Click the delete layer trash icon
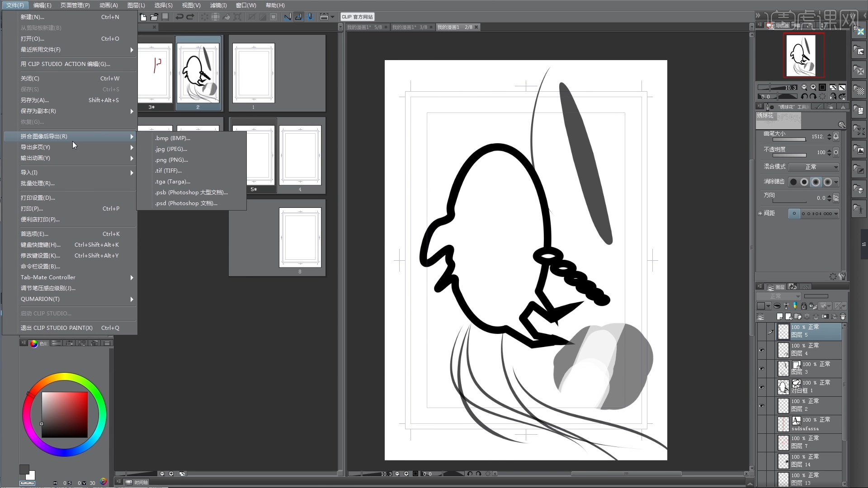 click(x=843, y=317)
